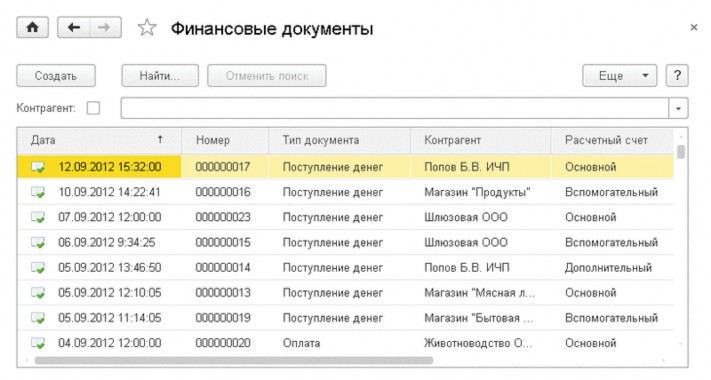Select date 05.09.2012 13:46:50
The width and height of the screenshot is (711, 380).
pos(110,268)
